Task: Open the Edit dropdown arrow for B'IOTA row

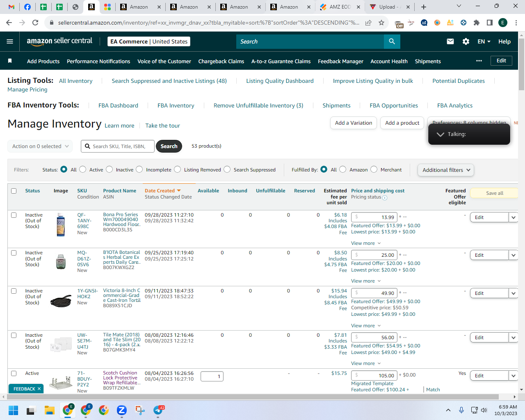Action: 514,255
